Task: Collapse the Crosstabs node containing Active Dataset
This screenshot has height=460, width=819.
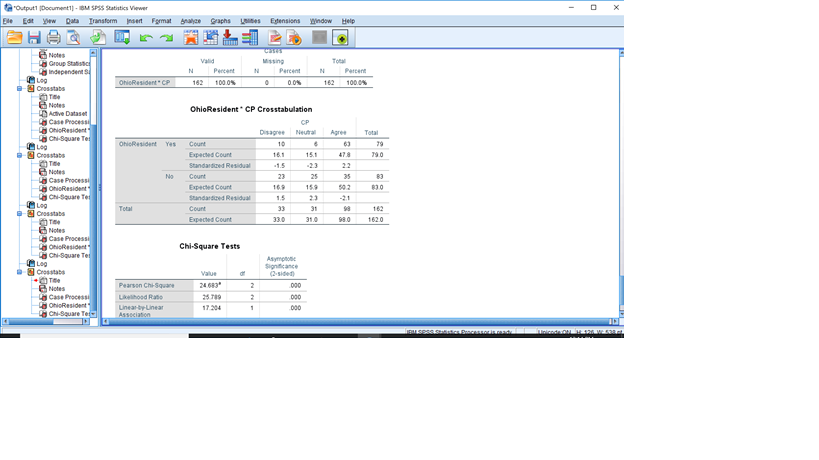Action: point(19,89)
